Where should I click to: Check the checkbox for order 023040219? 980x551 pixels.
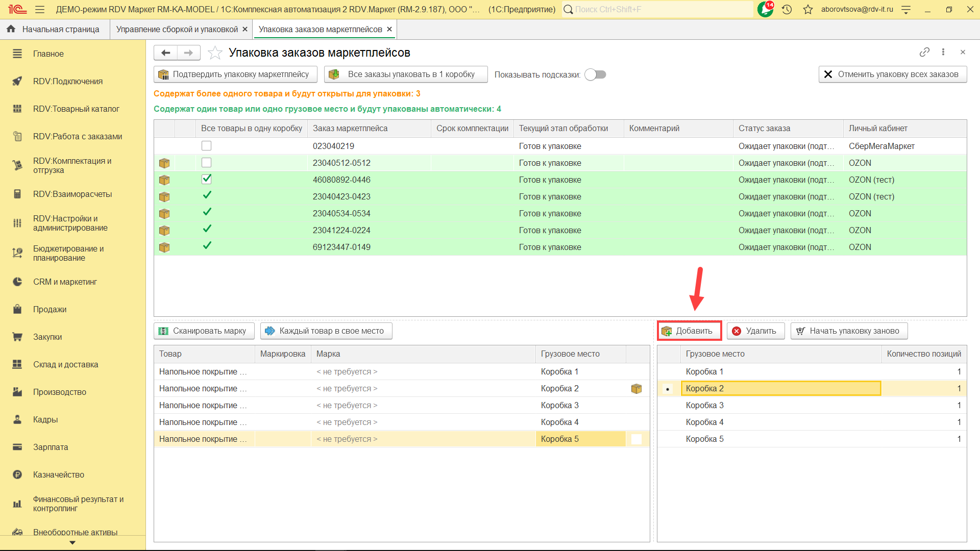coord(206,146)
